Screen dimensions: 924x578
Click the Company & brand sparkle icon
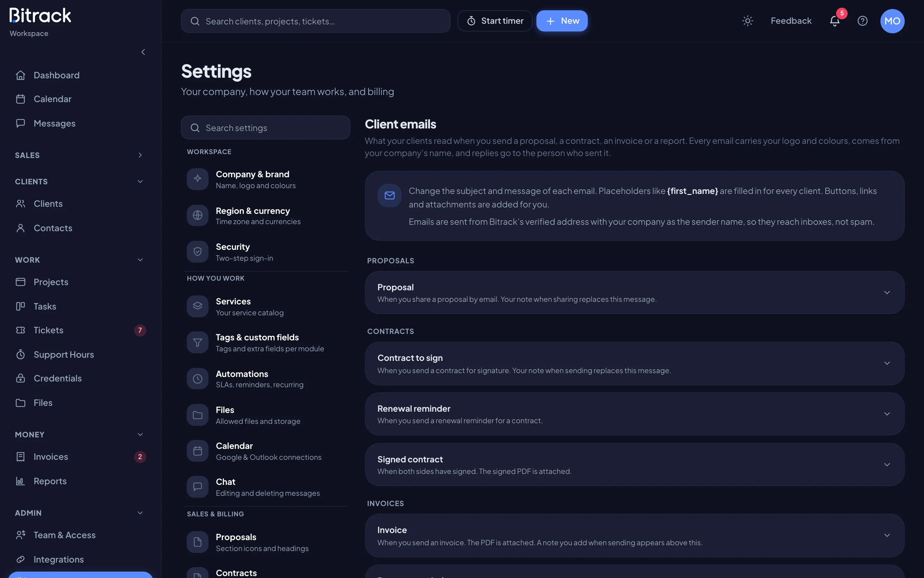click(197, 179)
